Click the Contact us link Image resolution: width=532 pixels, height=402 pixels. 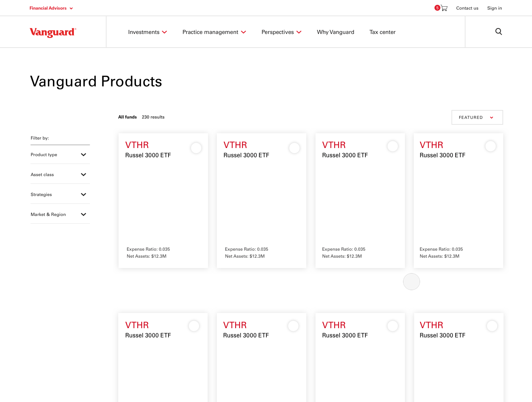pyautogui.click(x=467, y=8)
